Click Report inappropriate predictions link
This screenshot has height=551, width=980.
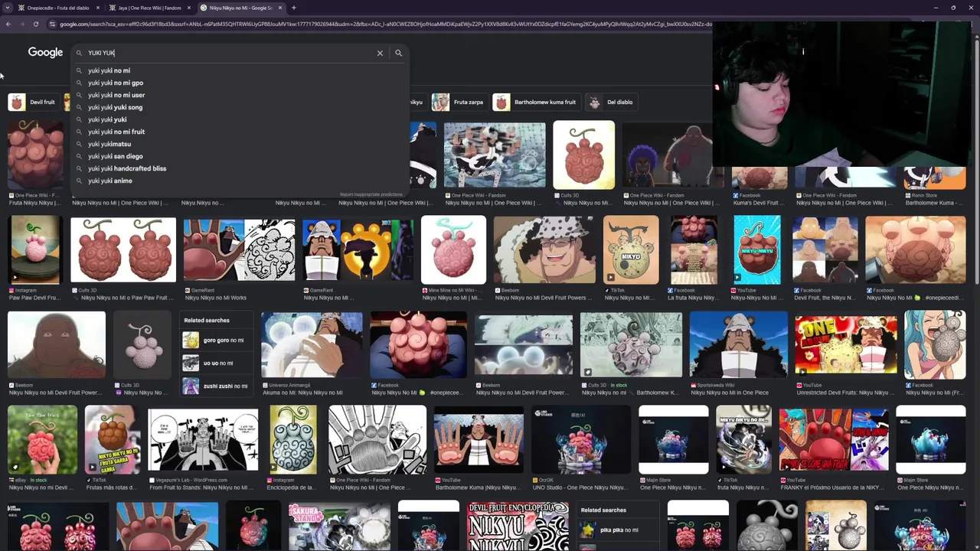tap(371, 194)
